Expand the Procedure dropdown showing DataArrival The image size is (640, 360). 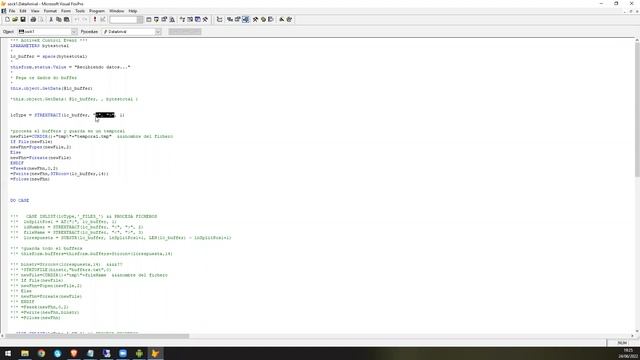(x=158, y=31)
